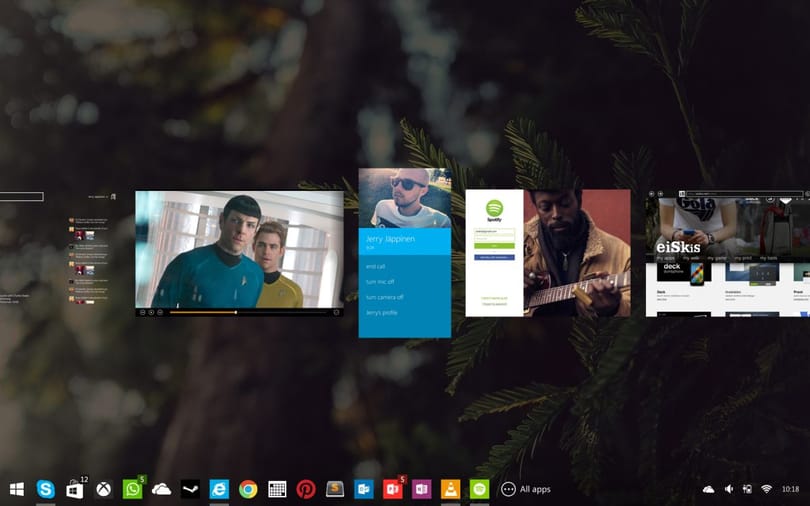This screenshot has height=506, width=810.
Task: Open 'my game' tab on eiSkis site
Action: [717, 258]
